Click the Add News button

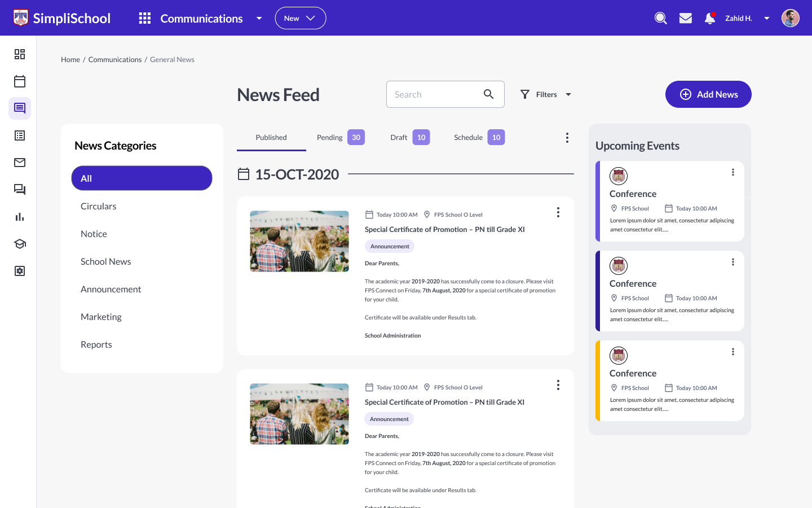708,94
